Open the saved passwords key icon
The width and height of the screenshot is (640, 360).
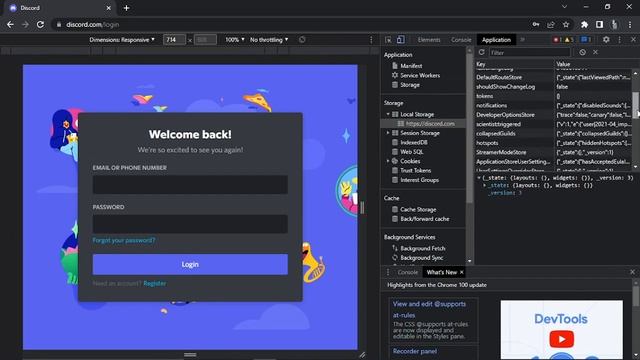pyautogui.click(x=536, y=24)
